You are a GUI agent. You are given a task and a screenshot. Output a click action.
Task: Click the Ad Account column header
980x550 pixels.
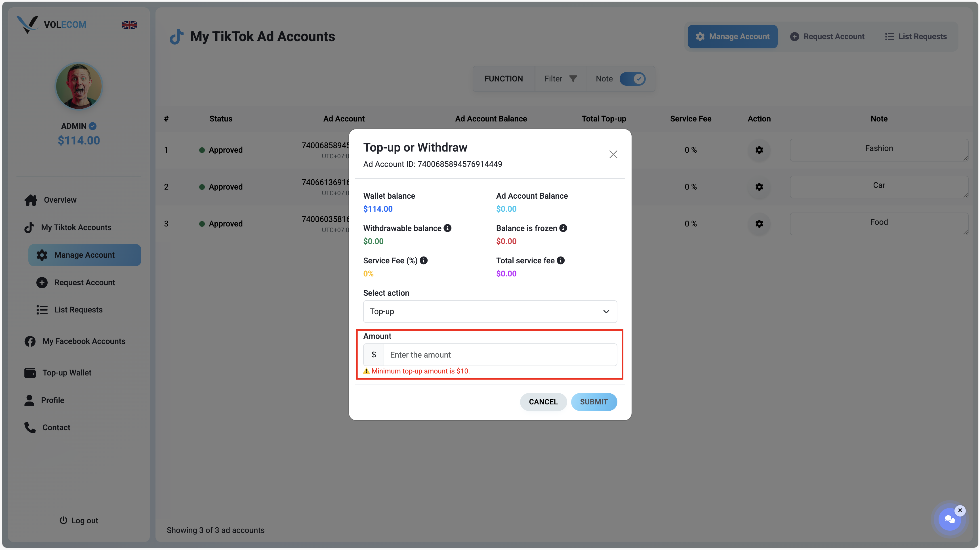click(x=344, y=119)
